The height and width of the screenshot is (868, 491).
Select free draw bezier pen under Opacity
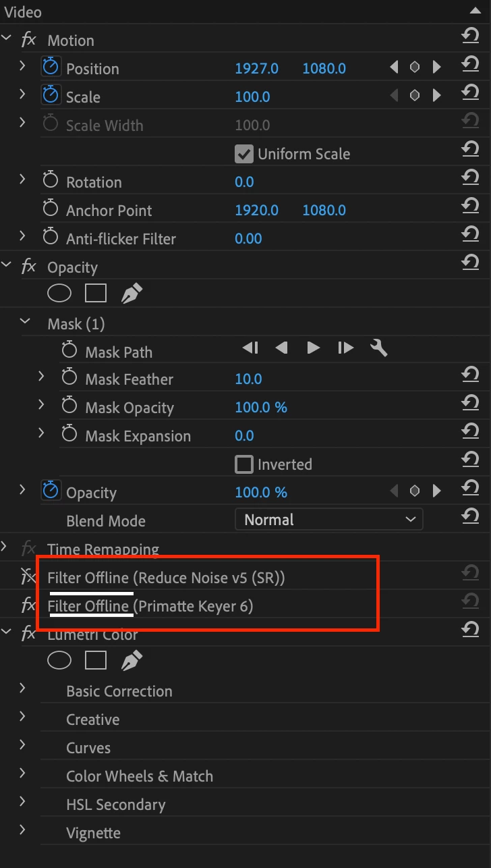(x=132, y=294)
